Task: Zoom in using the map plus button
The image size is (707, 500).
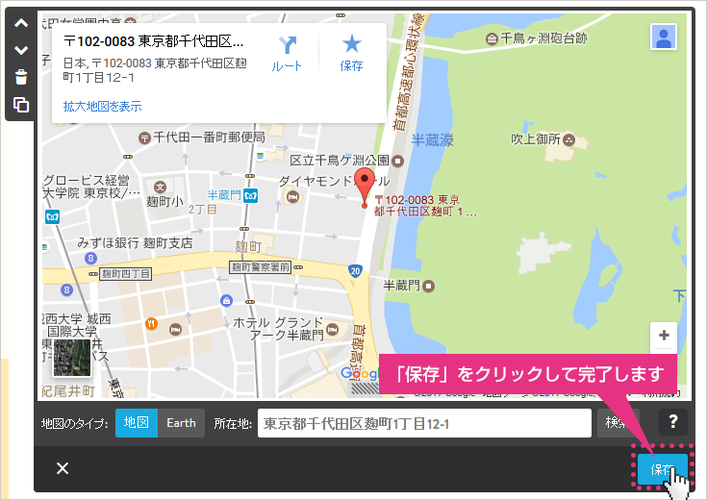Action: [x=663, y=335]
